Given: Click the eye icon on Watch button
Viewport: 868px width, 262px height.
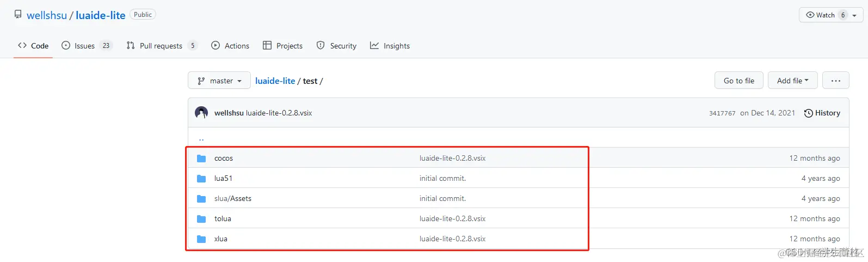Looking at the screenshot, I should click(x=810, y=15).
